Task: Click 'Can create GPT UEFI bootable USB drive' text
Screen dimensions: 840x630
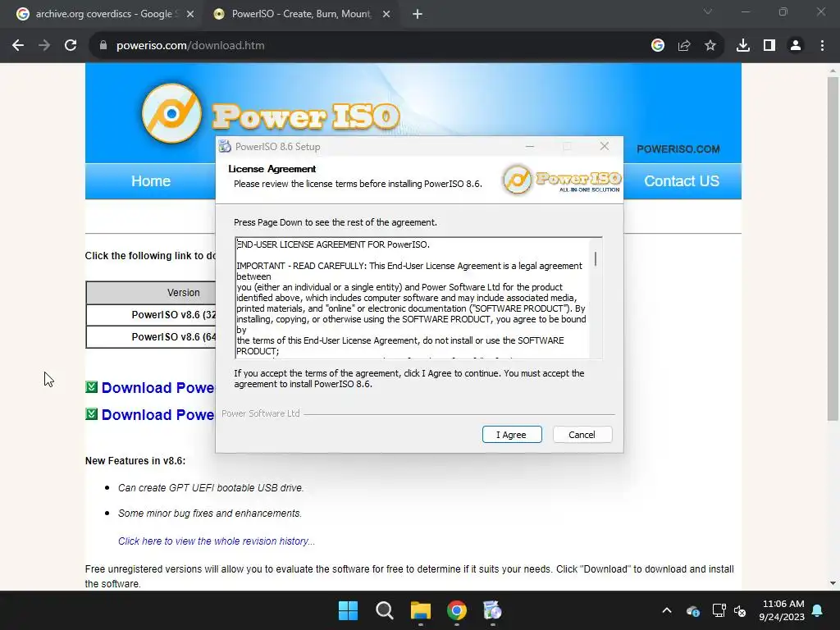Action: (211, 488)
